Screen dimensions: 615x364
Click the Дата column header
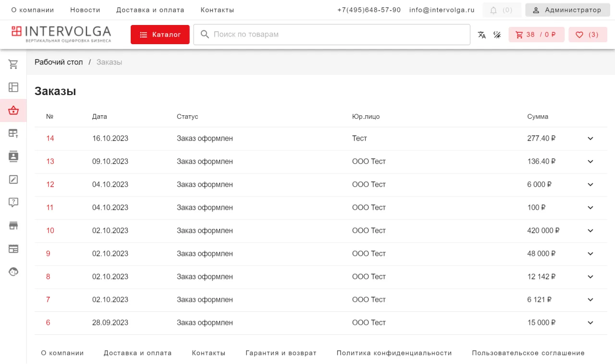click(x=99, y=116)
